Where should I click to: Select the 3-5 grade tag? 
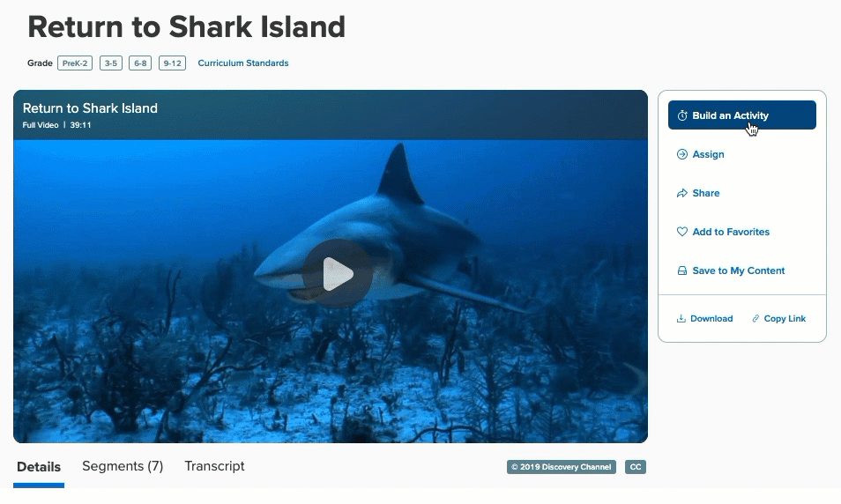111,63
